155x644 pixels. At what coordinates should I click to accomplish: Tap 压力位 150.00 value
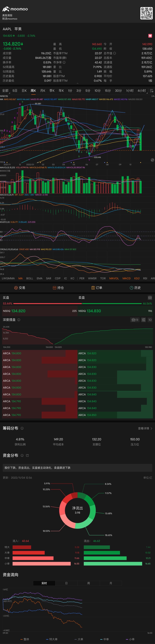tap(135, 439)
